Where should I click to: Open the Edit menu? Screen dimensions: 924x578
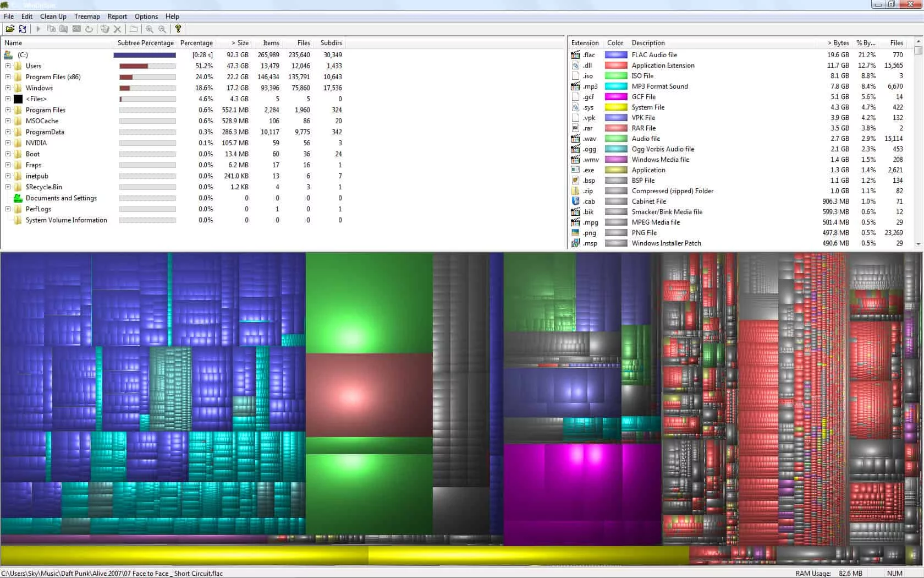[x=27, y=17]
